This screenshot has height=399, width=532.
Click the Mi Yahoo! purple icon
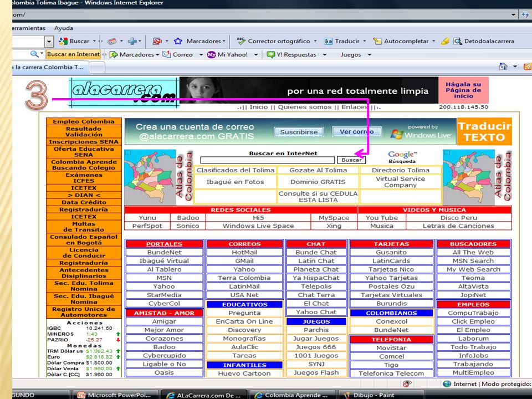(x=211, y=54)
